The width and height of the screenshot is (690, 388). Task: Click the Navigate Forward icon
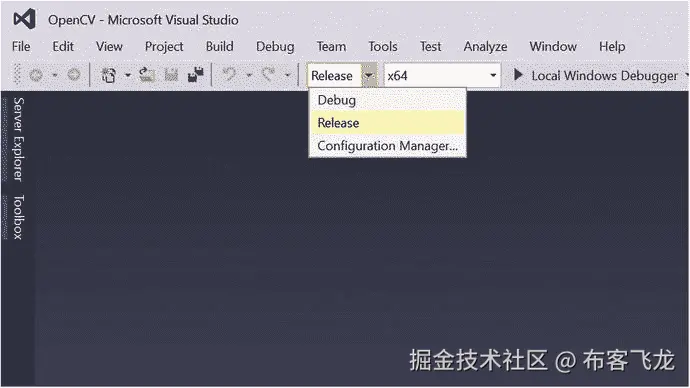[x=73, y=75]
